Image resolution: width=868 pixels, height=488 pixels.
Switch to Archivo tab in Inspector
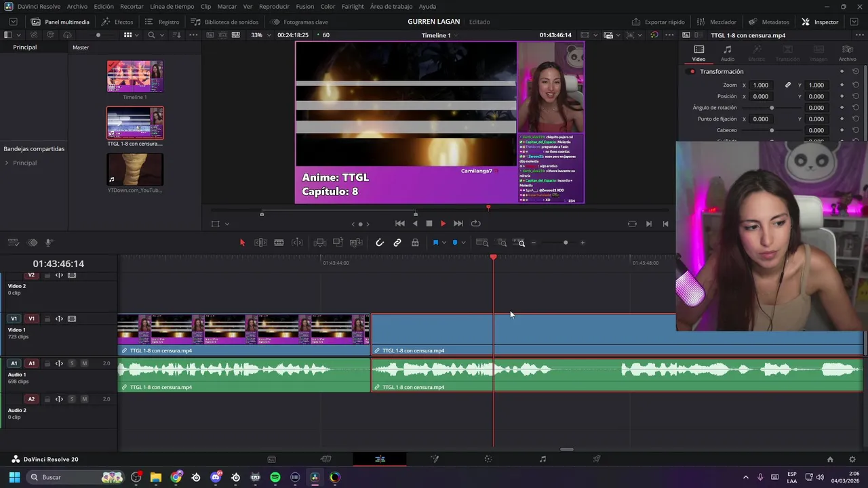pyautogui.click(x=847, y=54)
